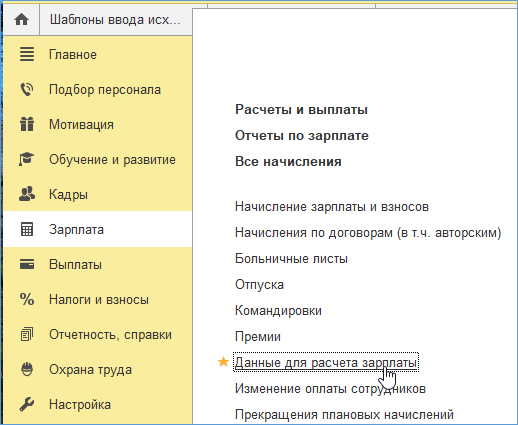
Task: Open Расчеты и выплаты link
Action: 301,110
